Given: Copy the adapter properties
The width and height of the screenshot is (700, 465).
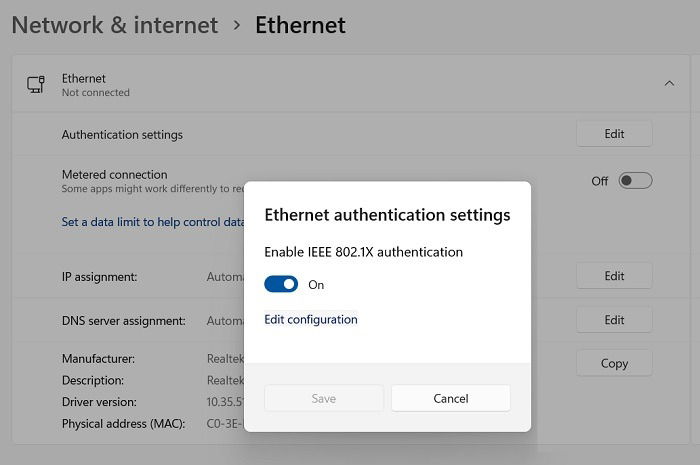Looking at the screenshot, I should pyautogui.click(x=614, y=363).
